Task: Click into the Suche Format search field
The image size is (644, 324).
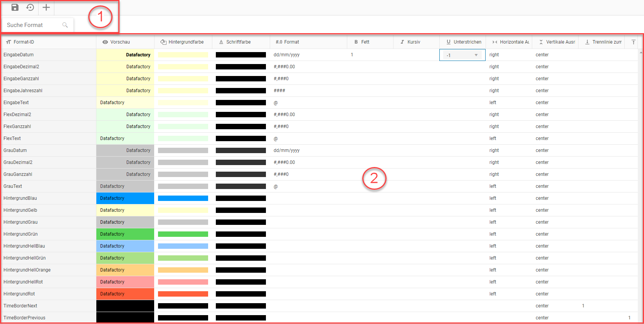Action: tap(33, 25)
